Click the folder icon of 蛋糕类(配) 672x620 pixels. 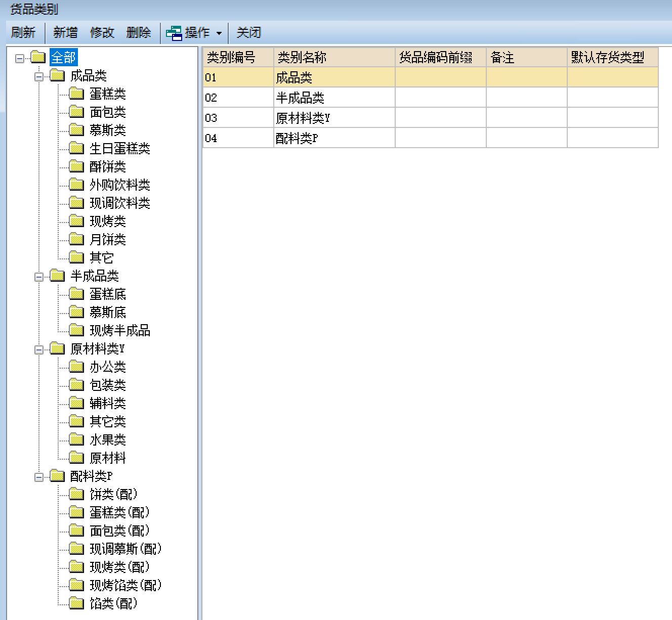76,512
